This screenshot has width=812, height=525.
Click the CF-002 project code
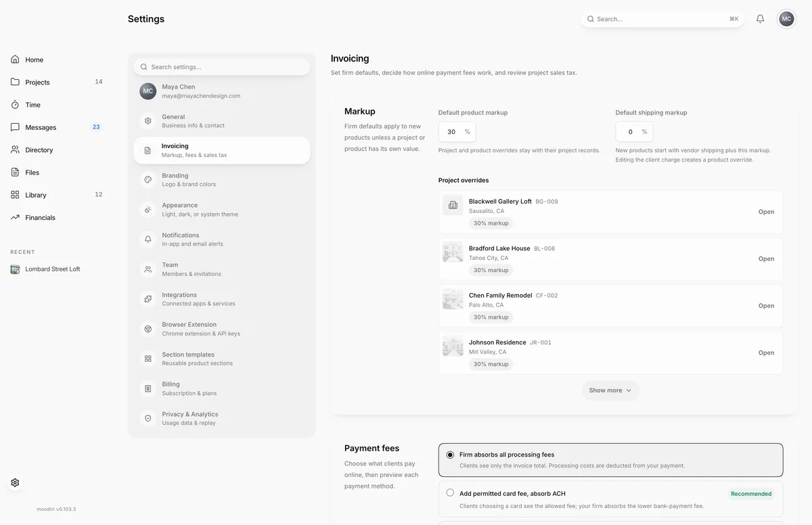pyautogui.click(x=547, y=296)
